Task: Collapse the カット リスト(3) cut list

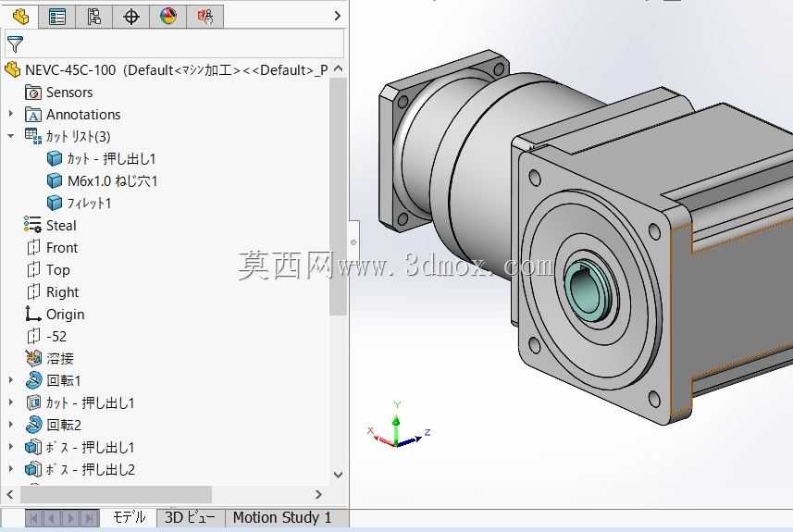Action: click(11, 136)
